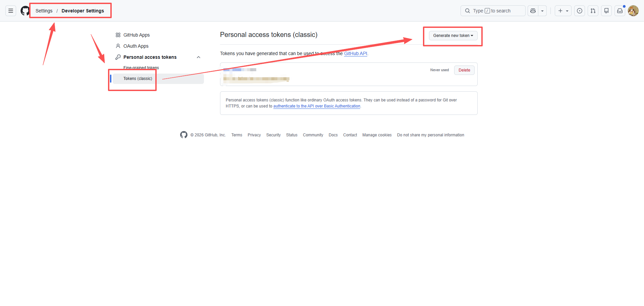This screenshot has height=306, width=644.
Task: Open the notifications inbox icon
Action: click(620, 11)
